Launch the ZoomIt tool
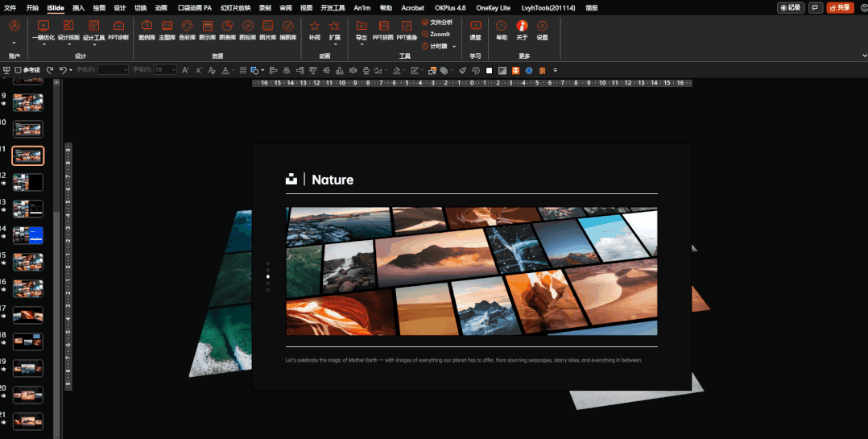This screenshot has width=868, height=439. pyautogui.click(x=436, y=35)
